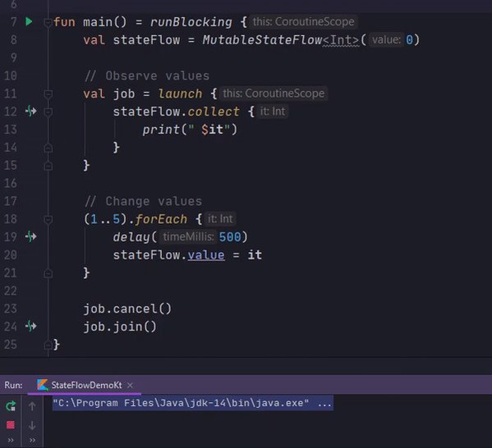Click the 'timeMillis:' parameter hint

coord(188,236)
